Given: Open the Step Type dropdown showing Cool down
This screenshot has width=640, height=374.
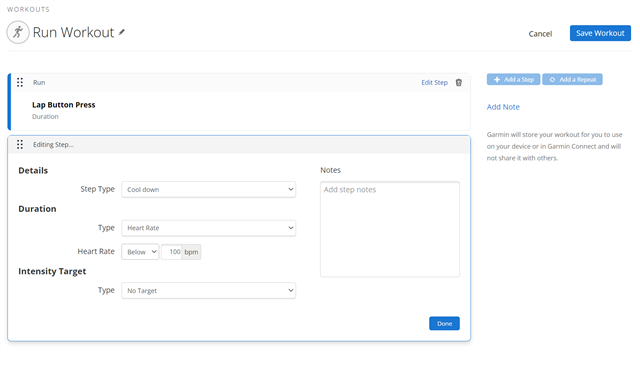Looking at the screenshot, I should click(209, 189).
